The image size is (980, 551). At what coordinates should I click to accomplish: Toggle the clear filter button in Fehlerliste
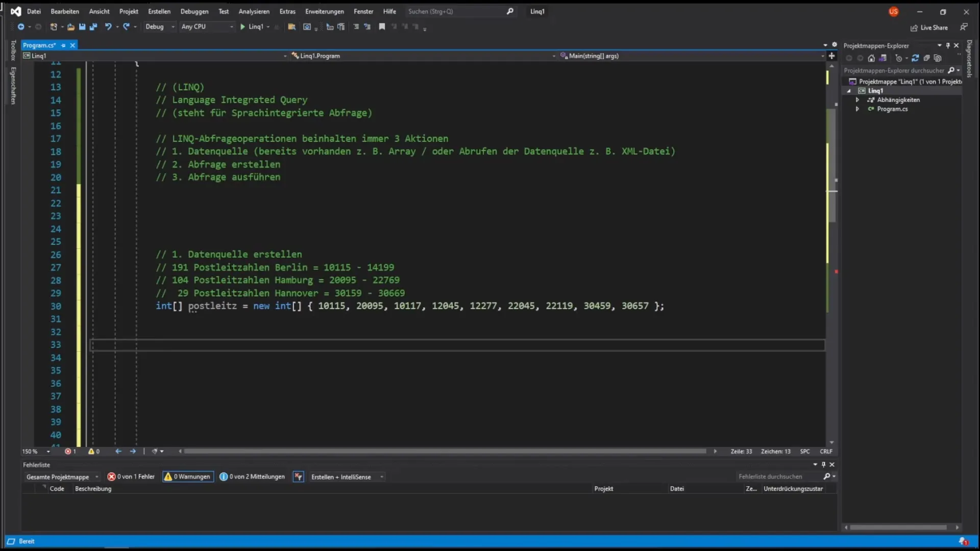(299, 477)
